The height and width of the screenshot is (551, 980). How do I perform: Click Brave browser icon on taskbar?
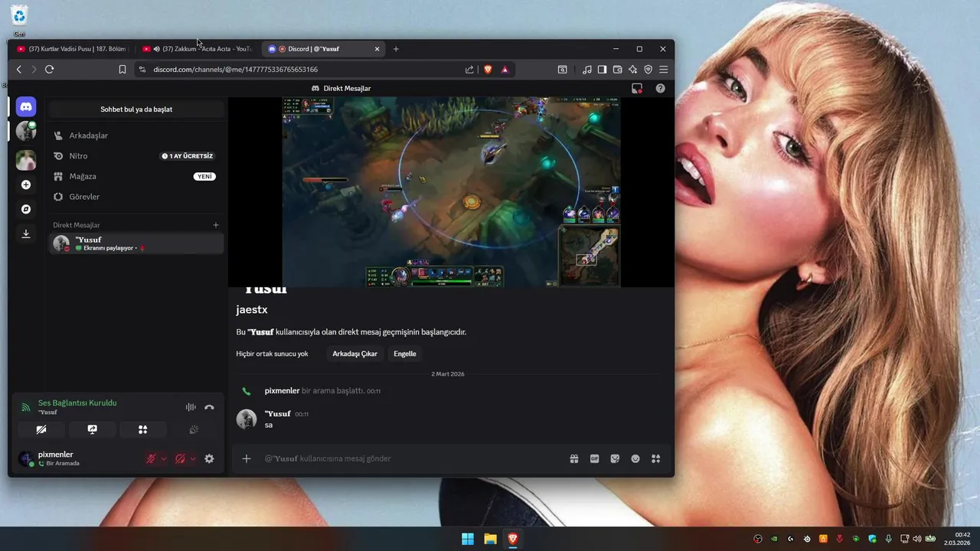pos(512,539)
